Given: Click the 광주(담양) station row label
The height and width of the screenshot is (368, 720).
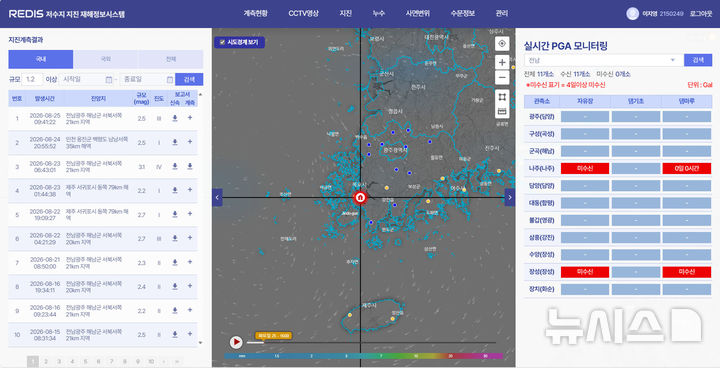Looking at the screenshot, I should pyautogui.click(x=541, y=117).
